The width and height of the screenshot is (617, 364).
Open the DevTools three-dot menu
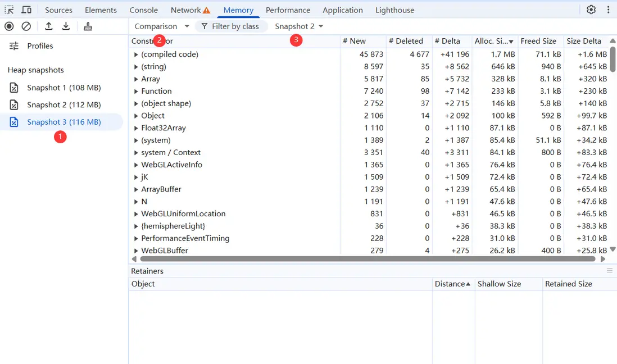click(609, 10)
